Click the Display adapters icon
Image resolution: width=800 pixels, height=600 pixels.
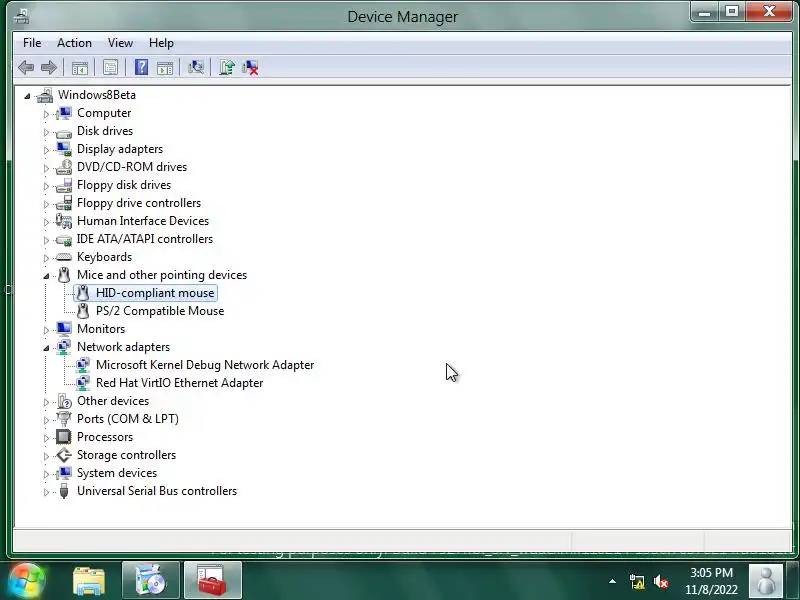(64, 148)
